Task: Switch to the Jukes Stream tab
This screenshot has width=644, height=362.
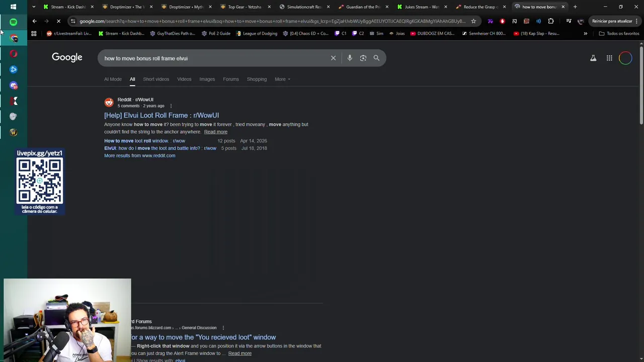Action: [x=422, y=7]
